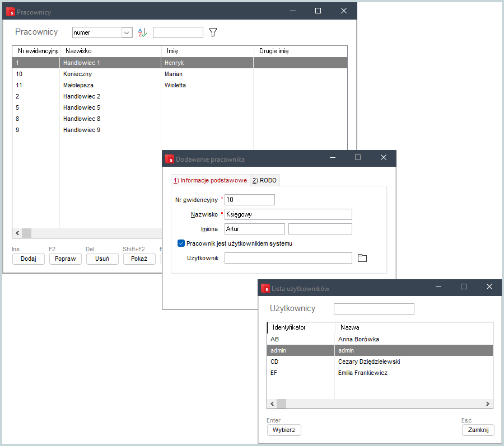
Task: Select employee row 'Handlowiec 1'
Action: point(180,63)
